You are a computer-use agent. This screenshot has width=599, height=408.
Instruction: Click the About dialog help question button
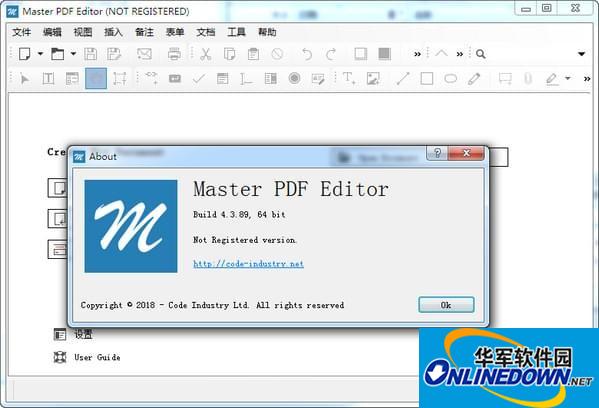click(x=437, y=153)
